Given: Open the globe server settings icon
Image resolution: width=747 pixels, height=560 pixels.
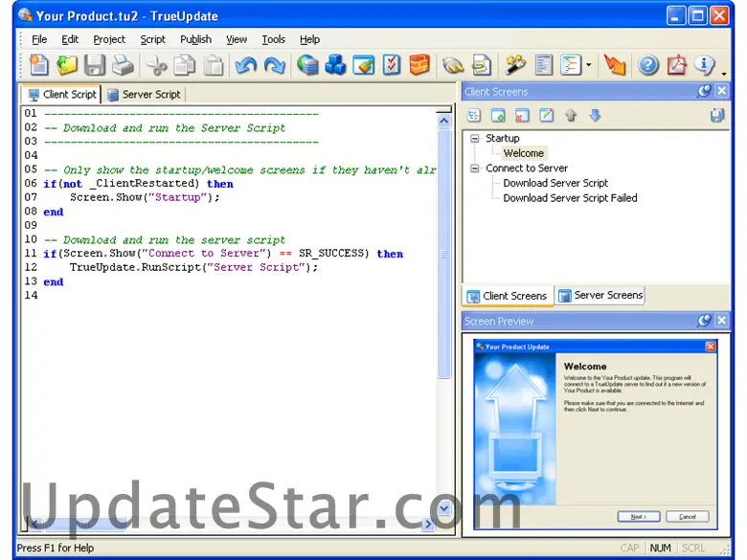Looking at the screenshot, I should 307,65.
